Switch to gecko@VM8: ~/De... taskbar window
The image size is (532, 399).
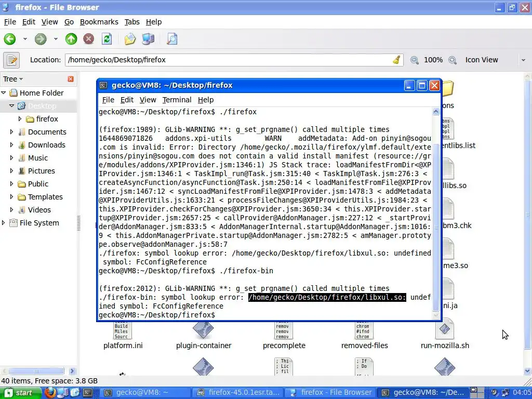pyautogui.click(x=423, y=393)
